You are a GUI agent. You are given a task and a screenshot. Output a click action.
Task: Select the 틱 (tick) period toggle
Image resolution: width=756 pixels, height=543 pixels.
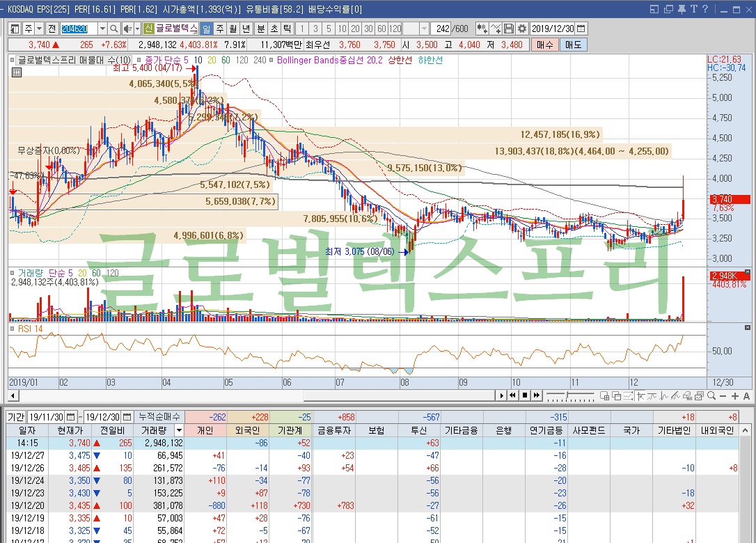[287, 29]
